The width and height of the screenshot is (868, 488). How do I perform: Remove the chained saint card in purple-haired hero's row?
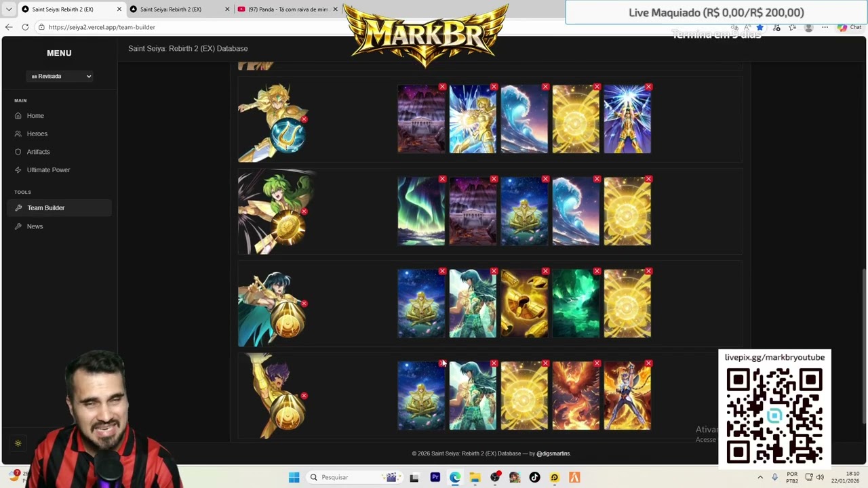click(x=648, y=363)
